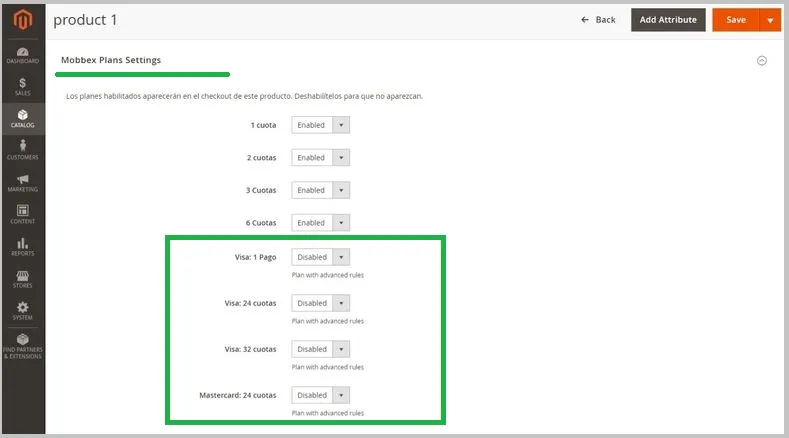This screenshot has width=789, height=438.
Task: Open the Dashboard sidebar item
Action: click(23, 55)
